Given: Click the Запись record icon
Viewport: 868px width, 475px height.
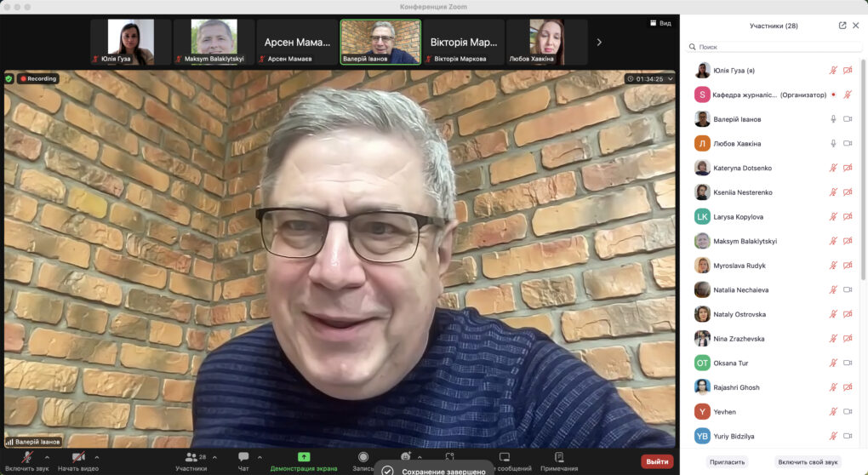Looking at the screenshot, I should (363, 457).
